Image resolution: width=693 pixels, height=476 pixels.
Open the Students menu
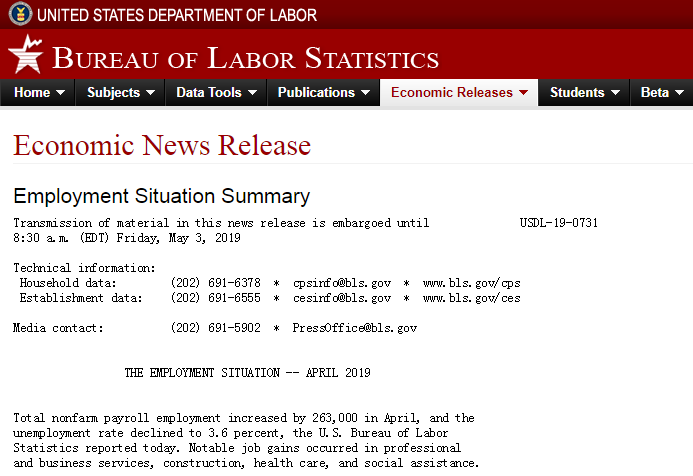tap(584, 92)
